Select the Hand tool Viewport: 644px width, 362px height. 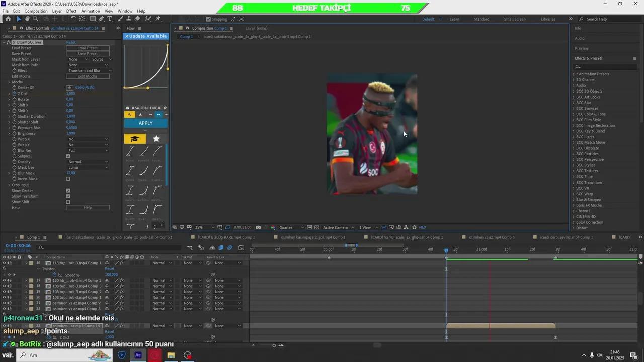pyautogui.click(x=27, y=19)
